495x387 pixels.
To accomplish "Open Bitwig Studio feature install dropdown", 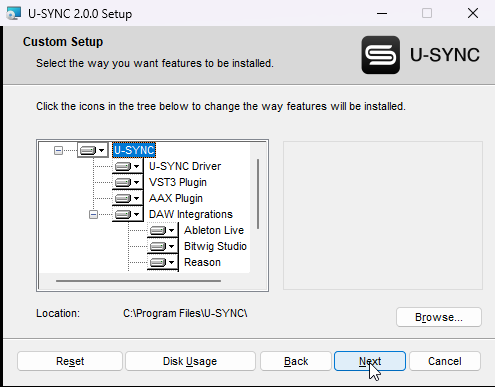I will coord(162,246).
